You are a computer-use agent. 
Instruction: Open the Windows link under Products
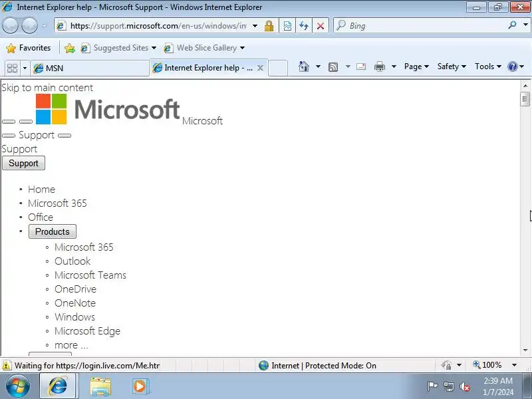tap(74, 317)
